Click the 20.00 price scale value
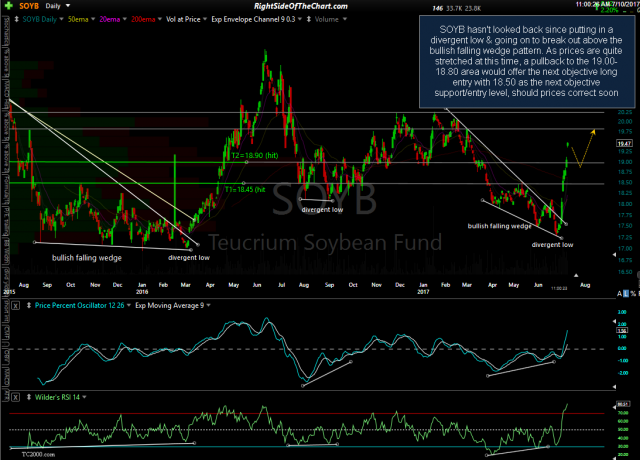640x460 pixels. 625,122
